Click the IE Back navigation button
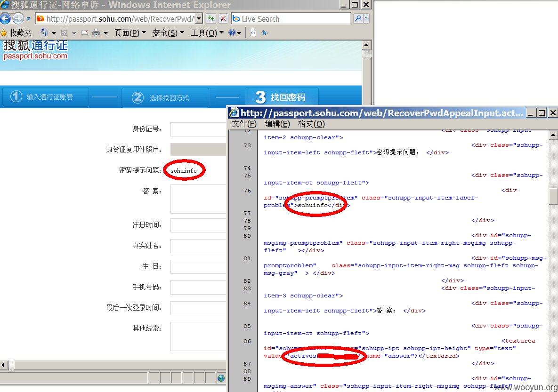The width and height of the screenshot is (558, 392). pyautogui.click(x=5, y=18)
